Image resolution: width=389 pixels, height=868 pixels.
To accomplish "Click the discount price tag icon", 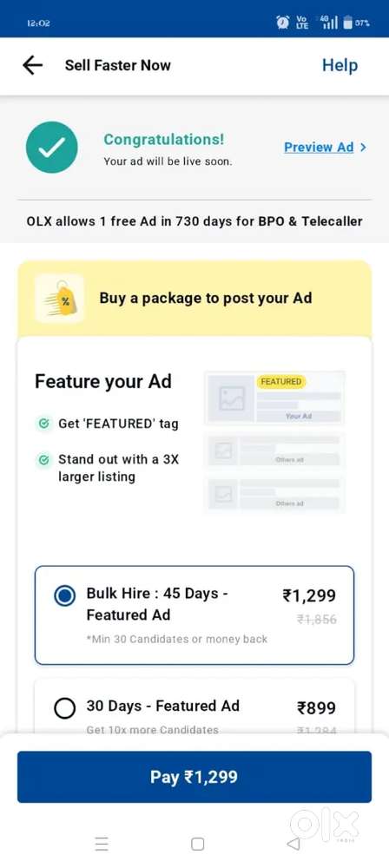I will tap(60, 299).
